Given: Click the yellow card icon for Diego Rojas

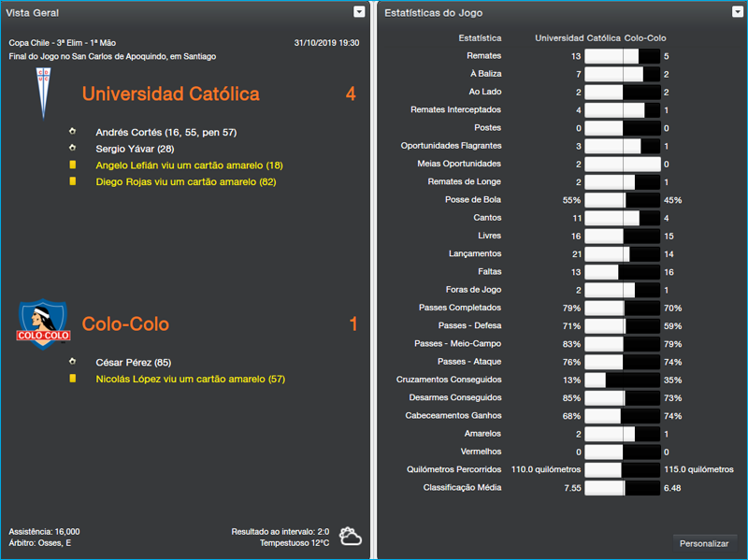Looking at the screenshot, I should (72, 181).
